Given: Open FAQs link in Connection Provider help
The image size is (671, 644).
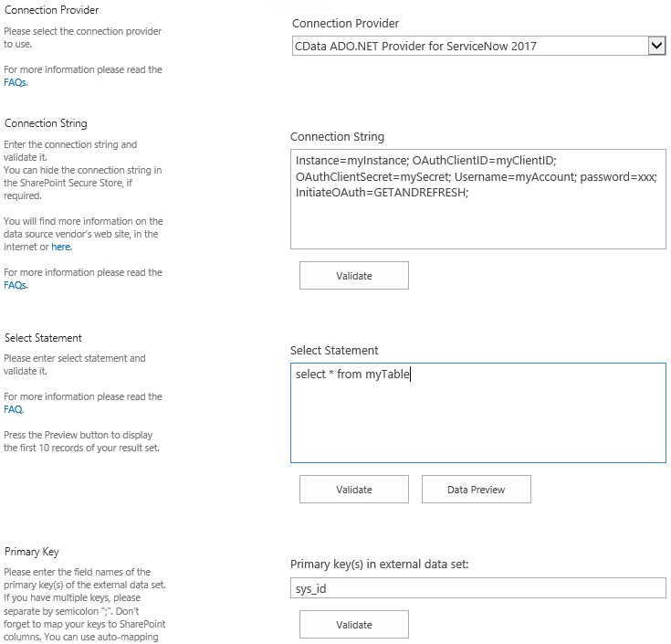Looking at the screenshot, I should click(x=16, y=82).
